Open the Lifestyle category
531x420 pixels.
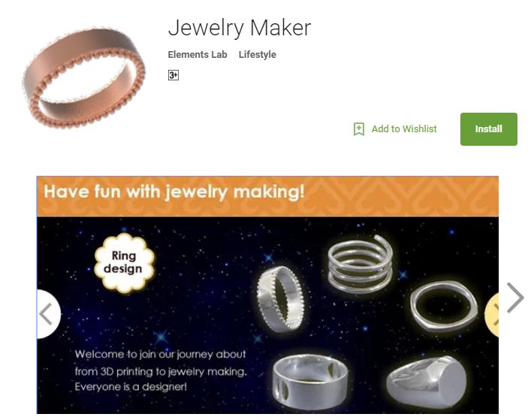[x=258, y=55]
